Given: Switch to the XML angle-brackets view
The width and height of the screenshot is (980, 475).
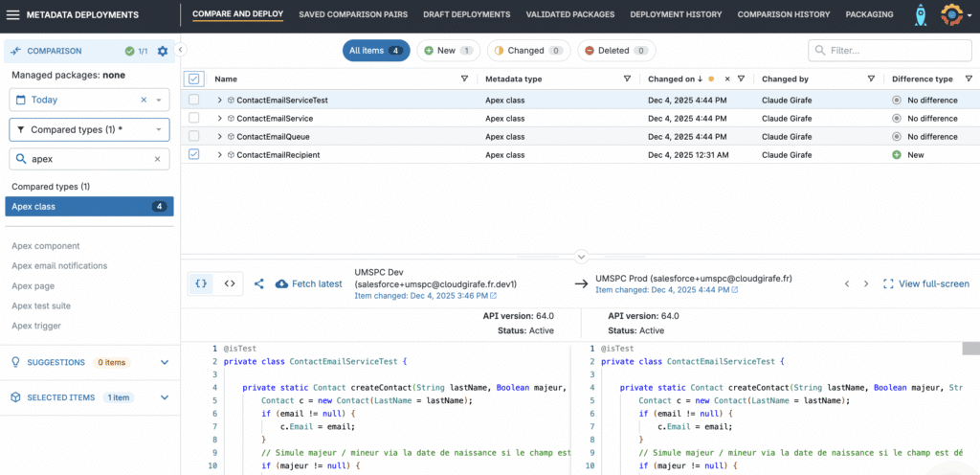Looking at the screenshot, I should (x=230, y=283).
